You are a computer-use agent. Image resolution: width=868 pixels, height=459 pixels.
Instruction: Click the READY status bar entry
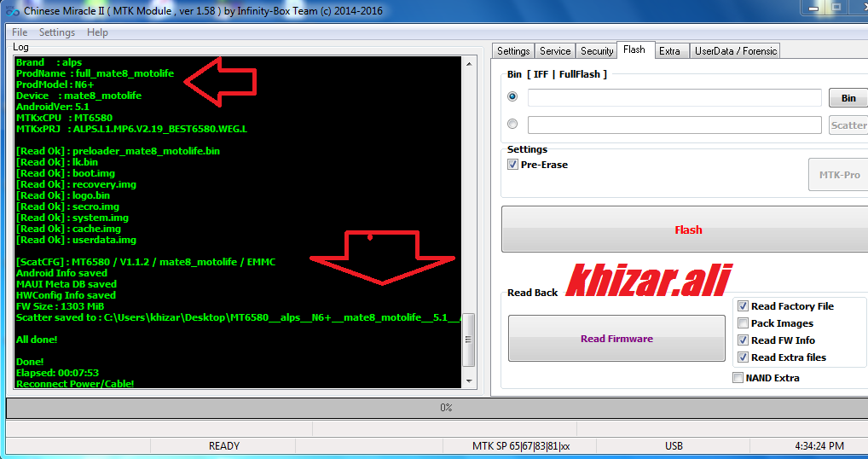[223, 445]
